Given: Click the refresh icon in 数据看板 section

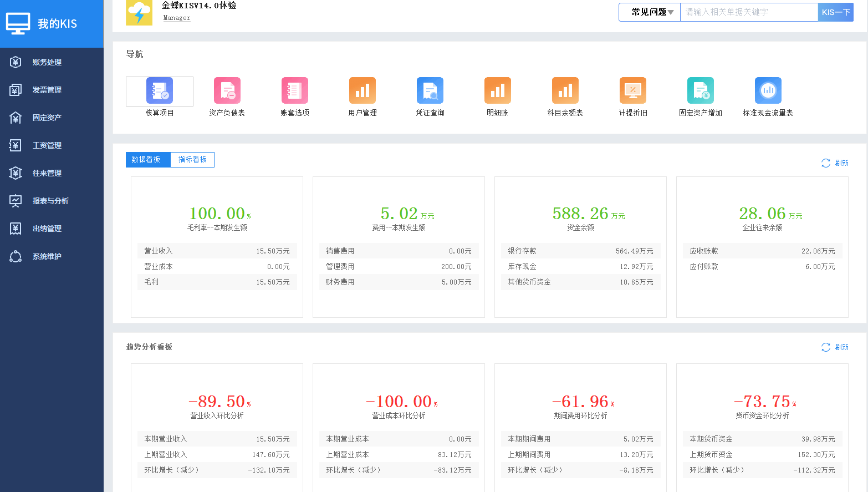Looking at the screenshot, I should tap(826, 163).
